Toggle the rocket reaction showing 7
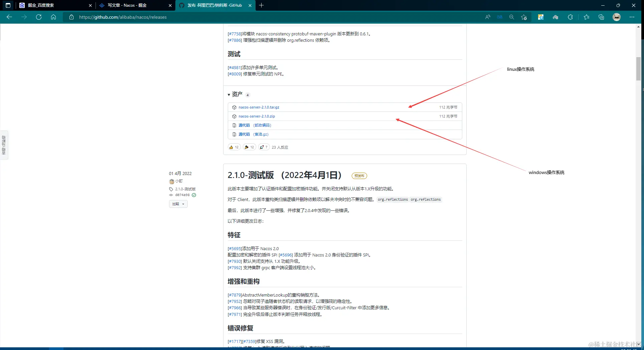 [x=264, y=147]
